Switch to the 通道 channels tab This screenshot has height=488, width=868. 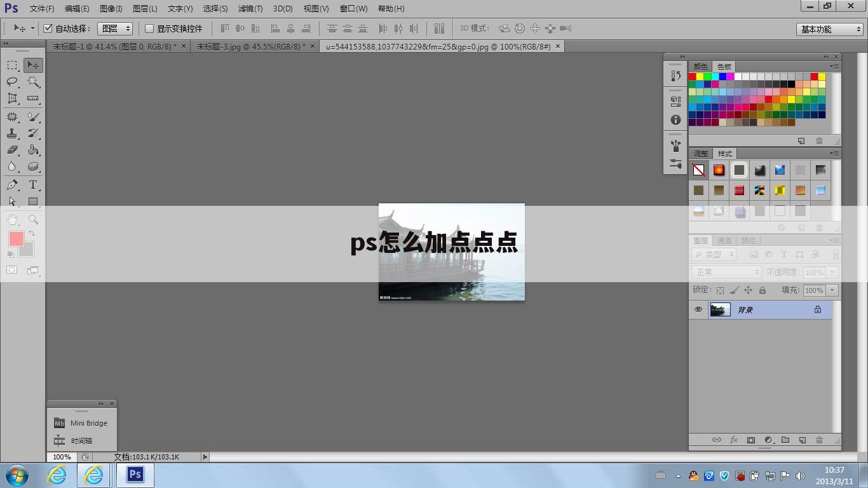pos(724,241)
